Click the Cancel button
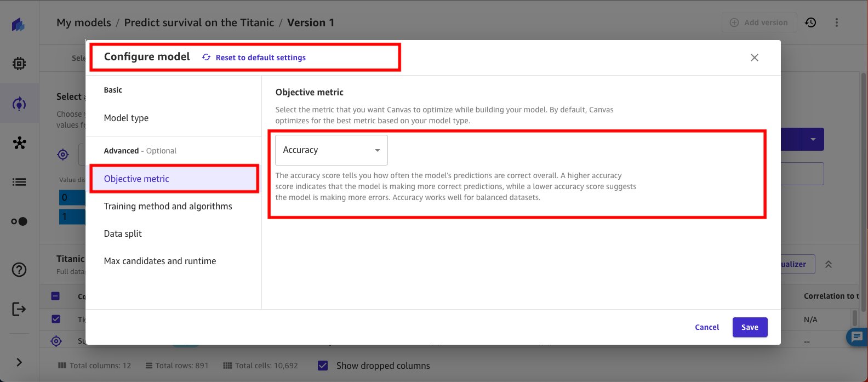 pos(707,327)
